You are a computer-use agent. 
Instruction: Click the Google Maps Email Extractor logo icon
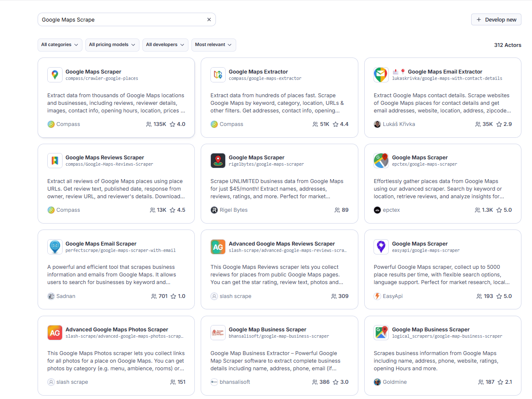(x=381, y=75)
